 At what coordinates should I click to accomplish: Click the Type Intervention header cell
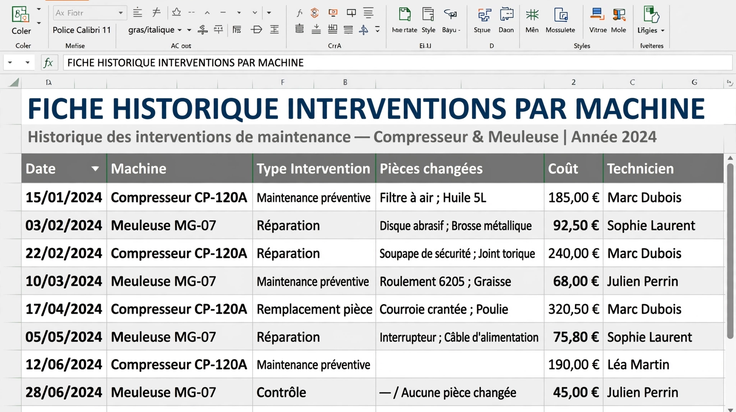click(314, 168)
